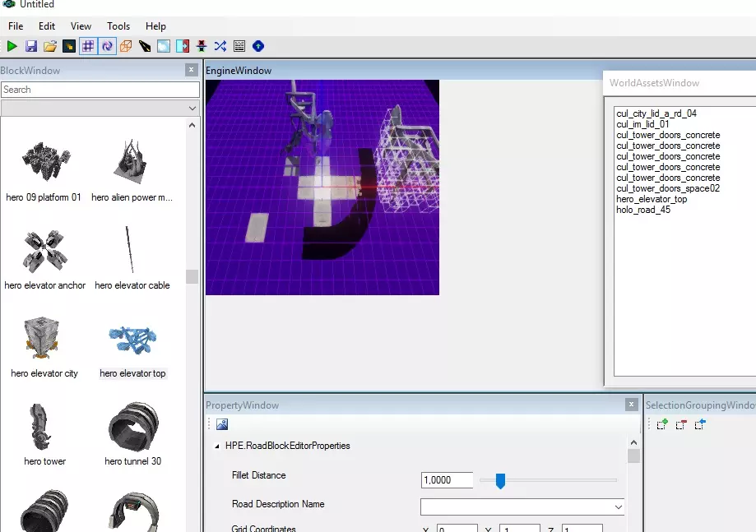Click the blue circle up-arrow toolbar icon
The height and width of the screenshot is (532, 756).
point(258,47)
